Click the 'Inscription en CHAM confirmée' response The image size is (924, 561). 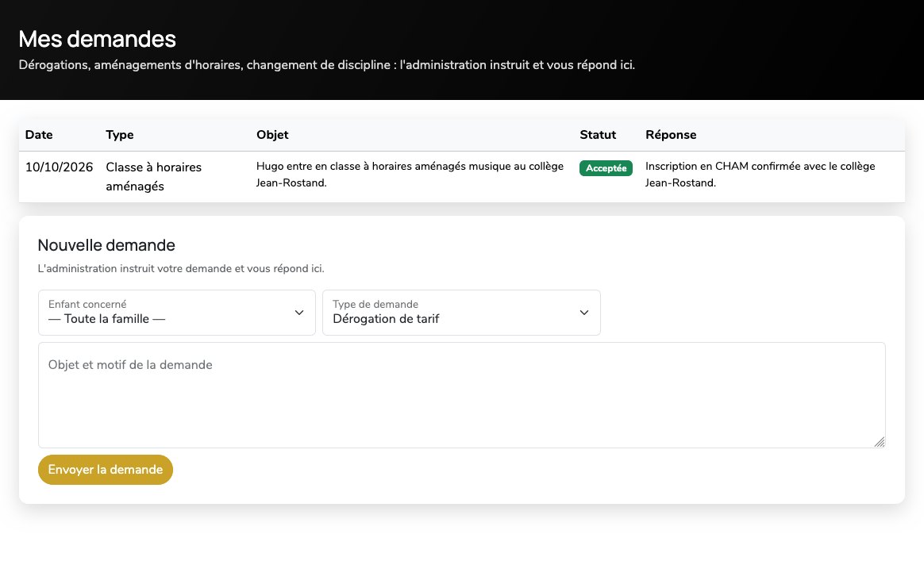tap(760, 175)
